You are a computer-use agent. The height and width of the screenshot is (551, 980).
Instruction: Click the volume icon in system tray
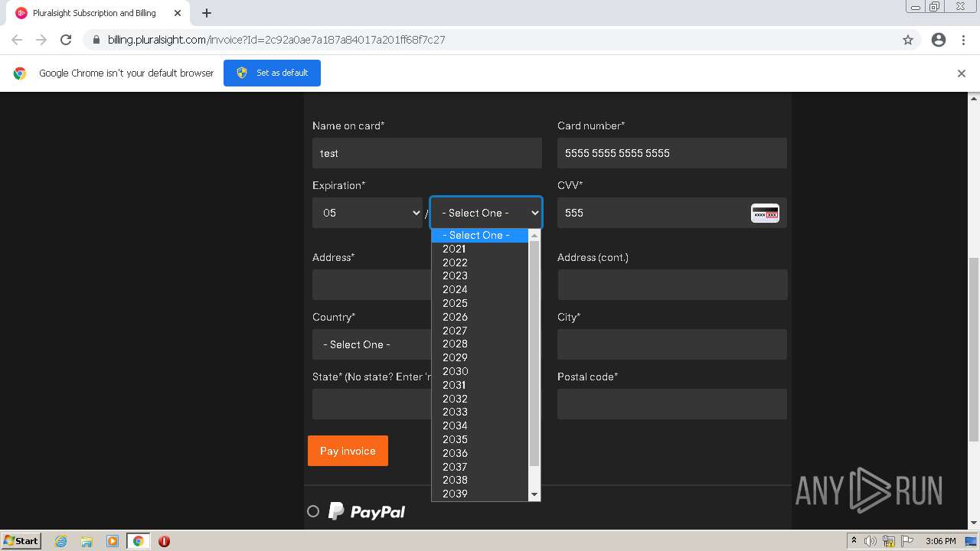point(871,541)
